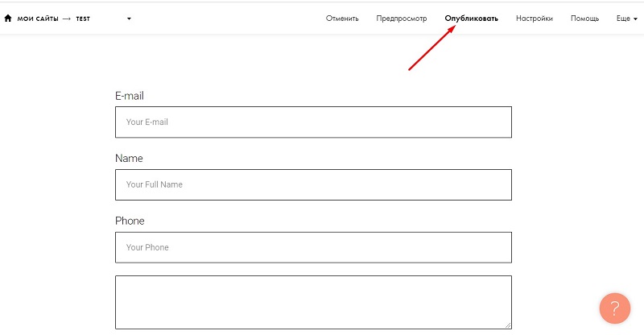Image resolution: width=644 pixels, height=335 pixels.
Task: Click into the Your Full Name field
Action: tap(313, 184)
